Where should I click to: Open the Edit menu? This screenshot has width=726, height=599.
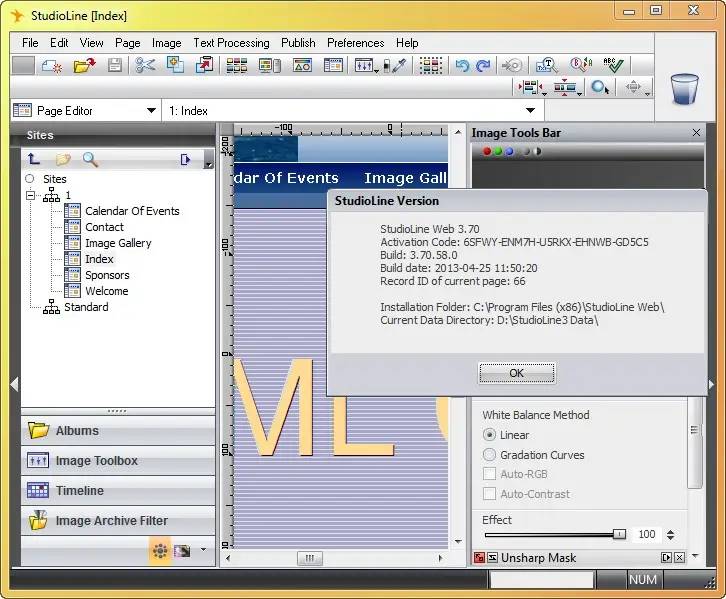pyautogui.click(x=59, y=43)
